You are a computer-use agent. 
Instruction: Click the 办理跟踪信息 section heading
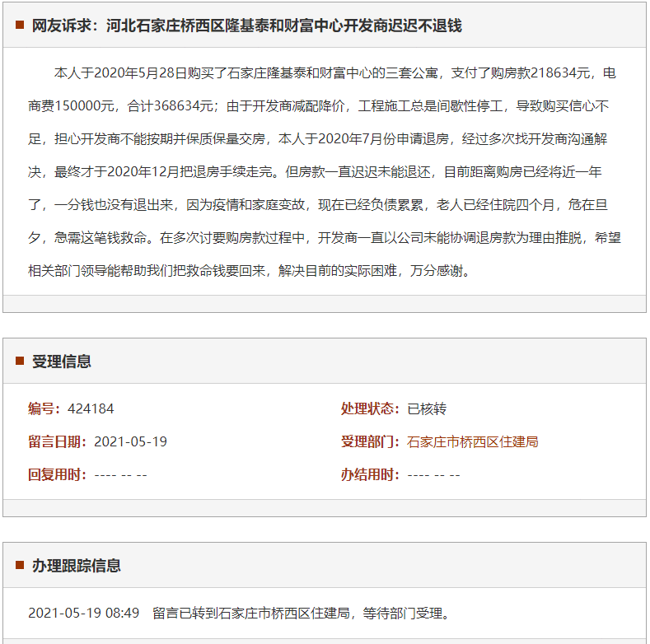[x=77, y=566]
